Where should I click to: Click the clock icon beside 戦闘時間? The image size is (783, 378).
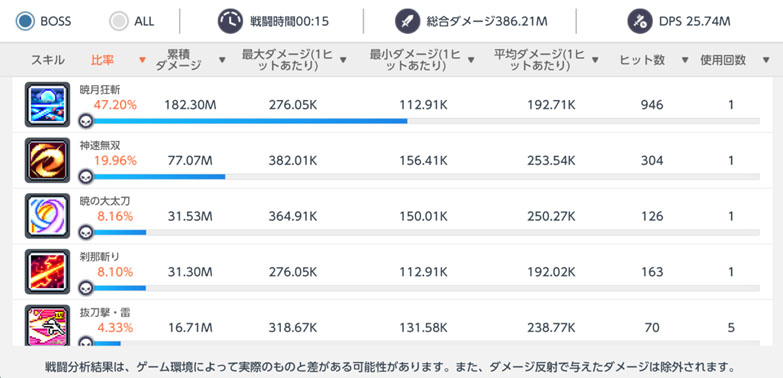[x=230, y=21]
